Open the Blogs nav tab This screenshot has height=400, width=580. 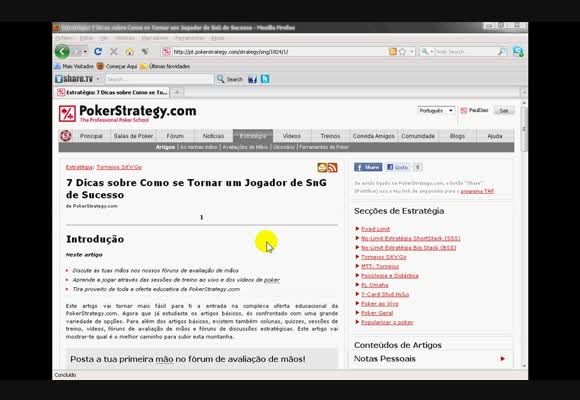pyautogui.click(x=457, y=136)
